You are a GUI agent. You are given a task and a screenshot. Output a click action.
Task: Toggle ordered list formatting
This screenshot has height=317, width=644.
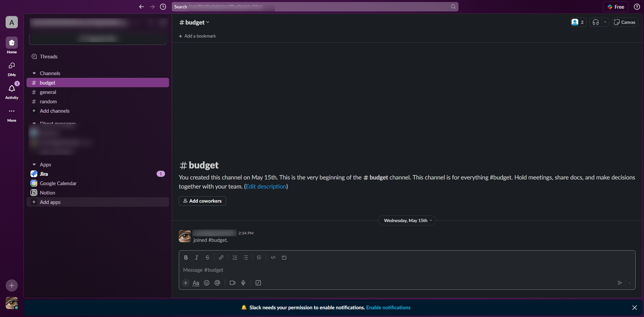(235, 258)
